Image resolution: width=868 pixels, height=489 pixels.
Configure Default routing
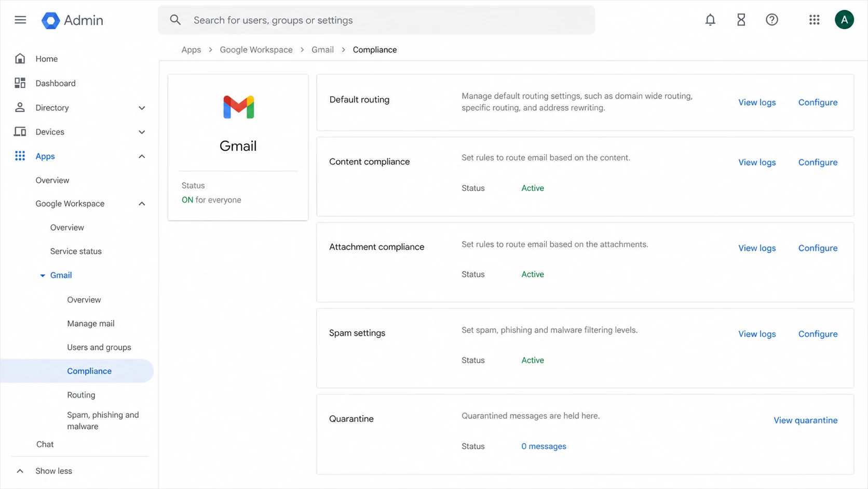click(818, 102)
